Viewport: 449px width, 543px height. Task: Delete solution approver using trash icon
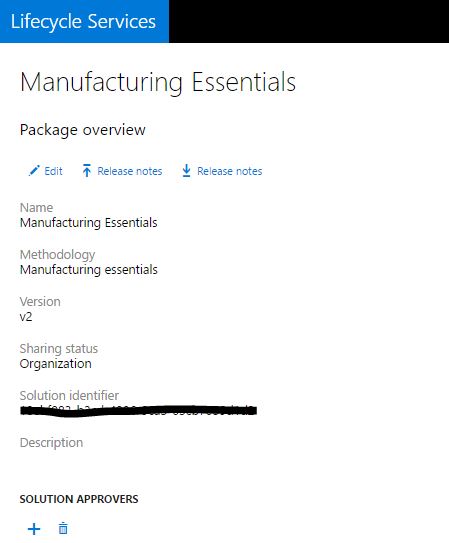click(x=63, y=528)
